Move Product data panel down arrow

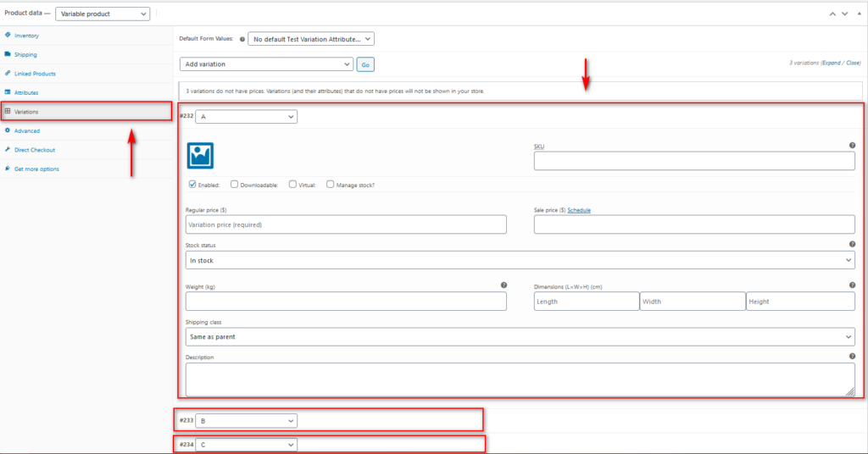845,14
